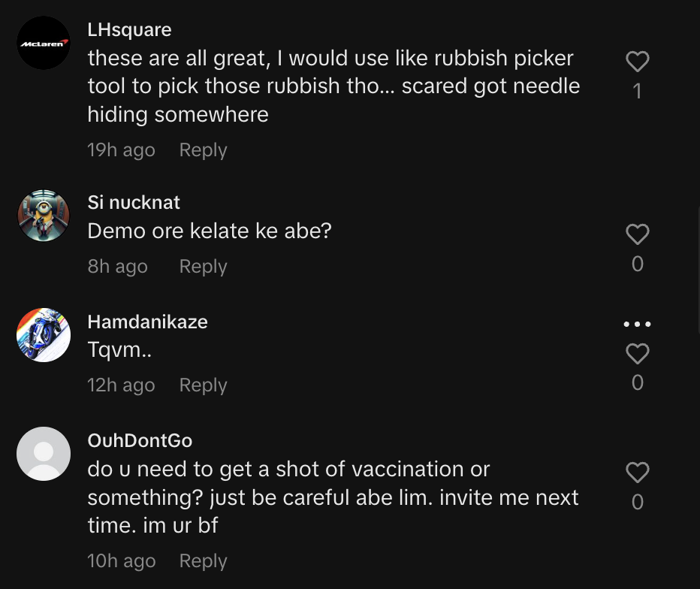This screenshot has width=700, height=589.
Task: Reply to Si nucknat's comment
Action: tap(203, 267)
